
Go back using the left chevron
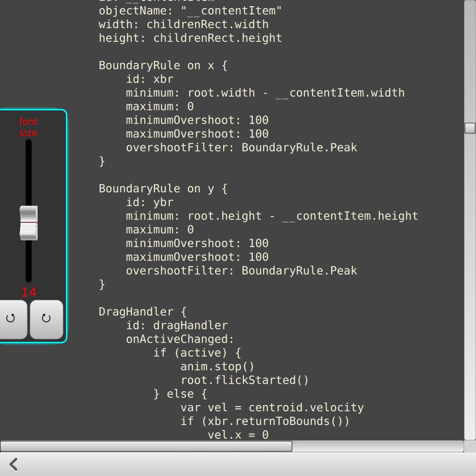pyautogui.click(x=13, y=464)
